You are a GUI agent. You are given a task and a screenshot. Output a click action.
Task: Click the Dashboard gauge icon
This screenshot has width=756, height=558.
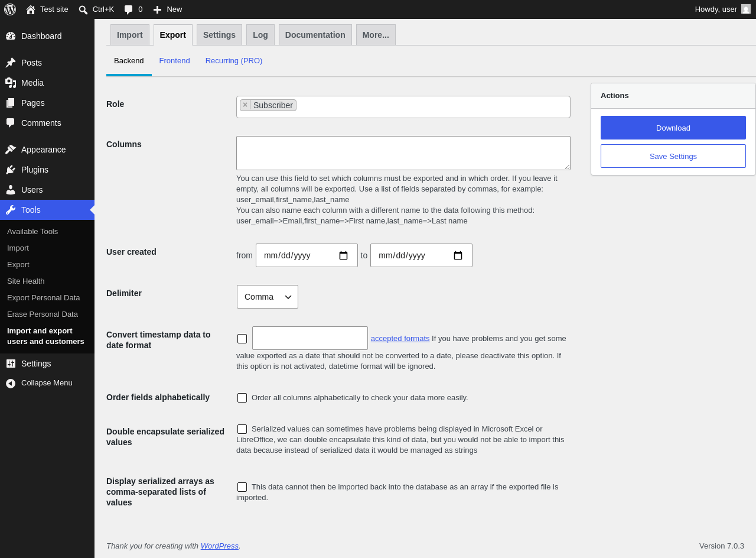[x=11, y=36]
